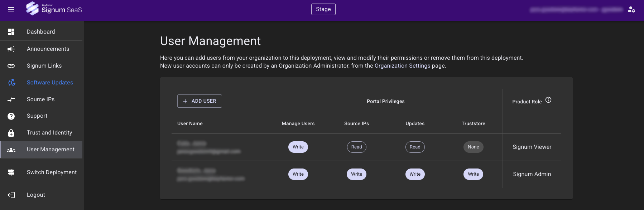
Task: Click the Trust and Identity lock icon
Action: coord(11,133)
